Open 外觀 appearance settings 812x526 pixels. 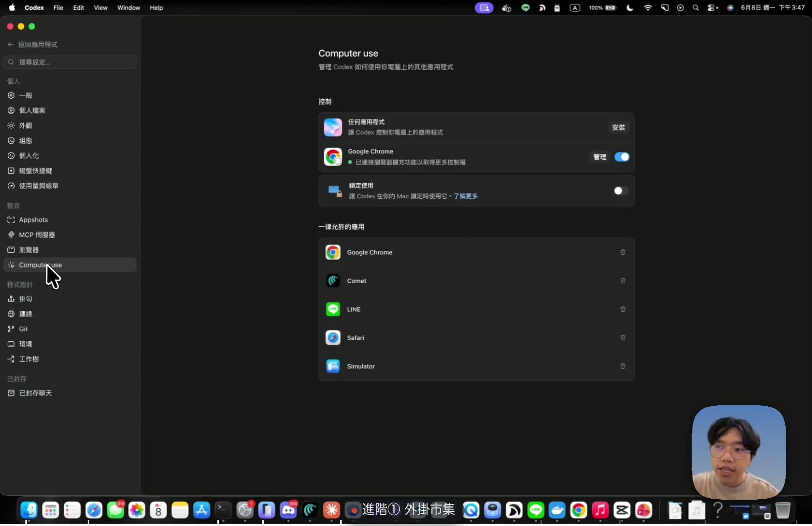70,126
